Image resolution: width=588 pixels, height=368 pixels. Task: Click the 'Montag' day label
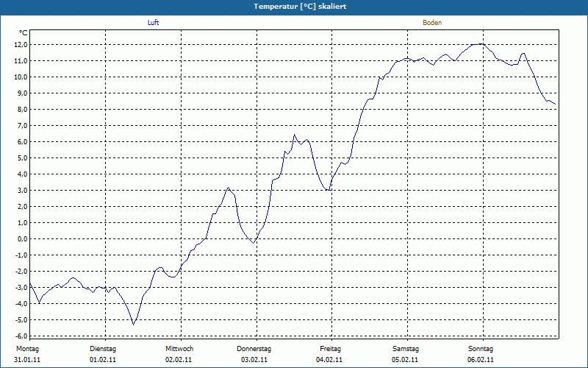point(27,349)
